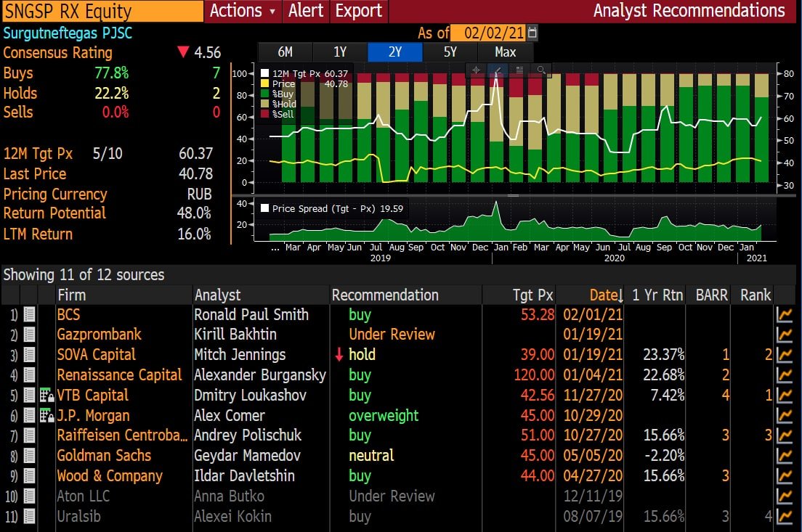Click the Alert button
Viewport: 802px width, 532px height.
(x=306, y=11)
